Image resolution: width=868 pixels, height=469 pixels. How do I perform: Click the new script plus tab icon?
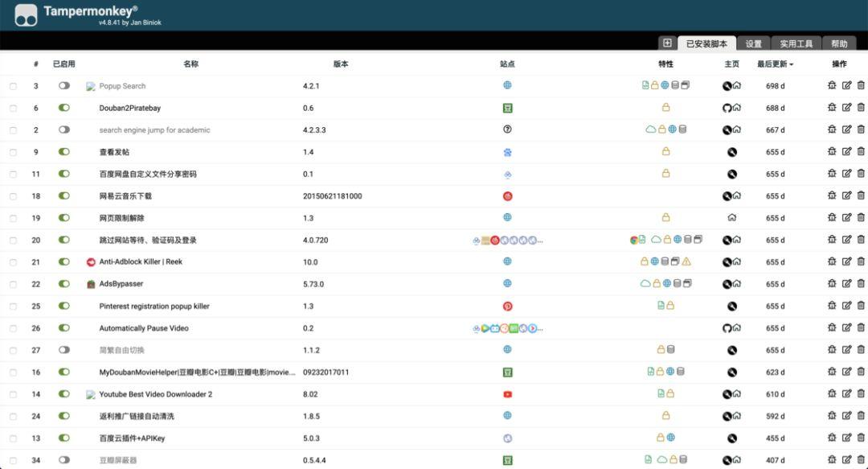tap(667, 43)
